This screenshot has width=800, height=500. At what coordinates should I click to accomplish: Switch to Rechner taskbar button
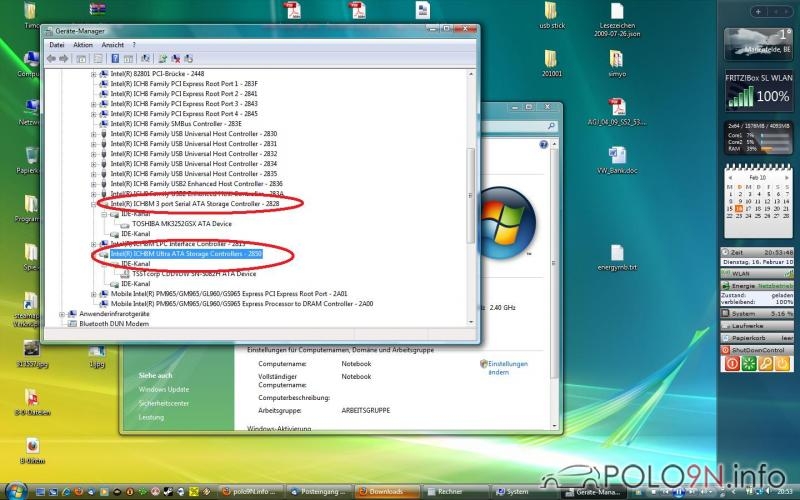456,492
